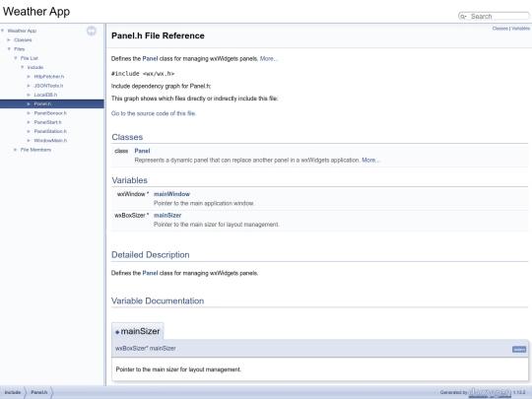Click the Panel.h File Reference title
This screenshot has width=532, height=399.
[x=158, y=35]
